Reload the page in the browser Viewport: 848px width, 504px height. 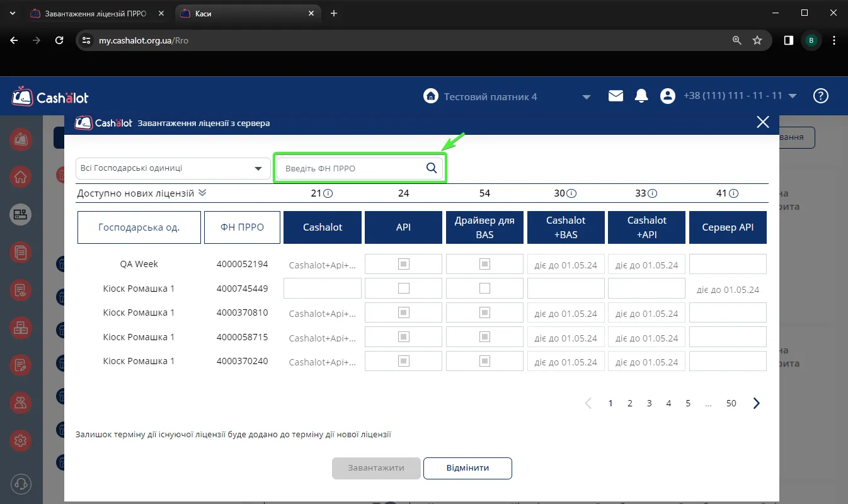click(59, 40)
